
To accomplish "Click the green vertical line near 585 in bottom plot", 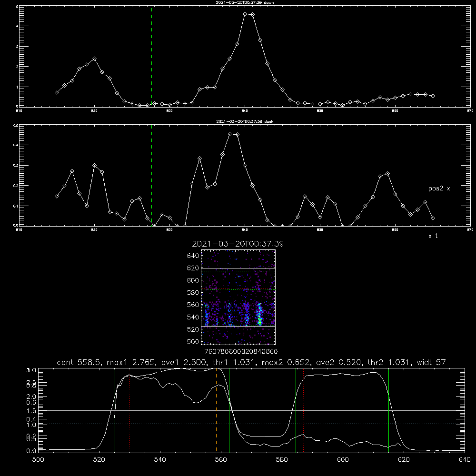I will tap(296, 410).
